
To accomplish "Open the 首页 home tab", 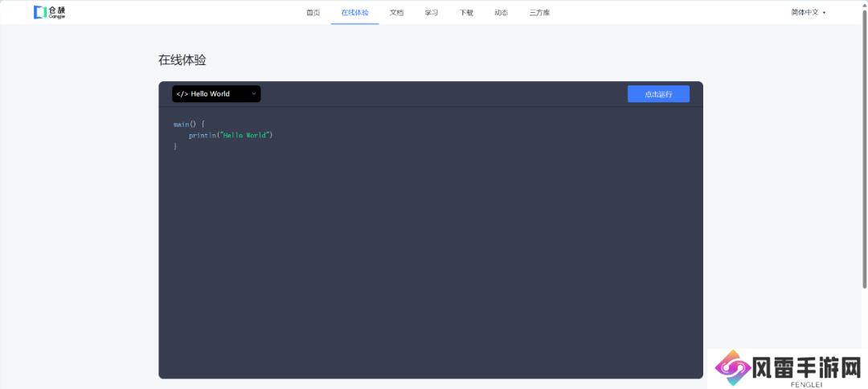I will [313, 13].
